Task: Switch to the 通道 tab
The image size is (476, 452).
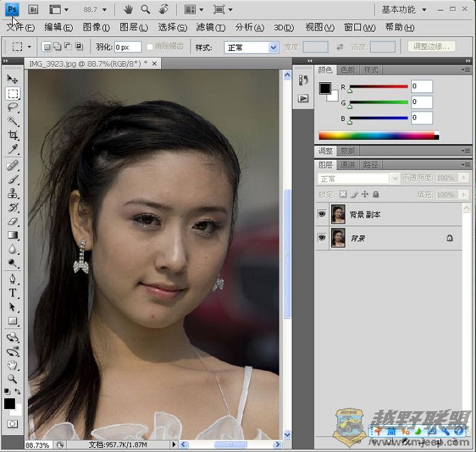Action: pyautogui.click(x=347, y=164)
